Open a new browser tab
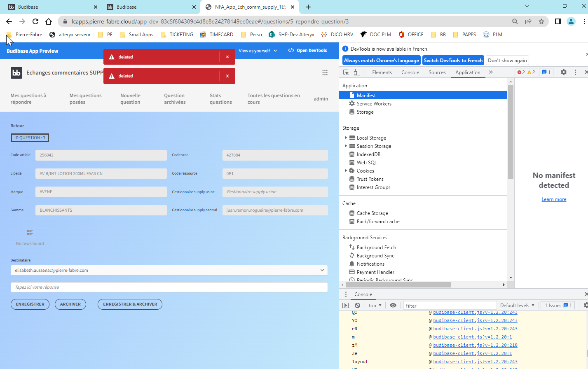588x369 pixels. pyautogui.click(x=308, y=7)
